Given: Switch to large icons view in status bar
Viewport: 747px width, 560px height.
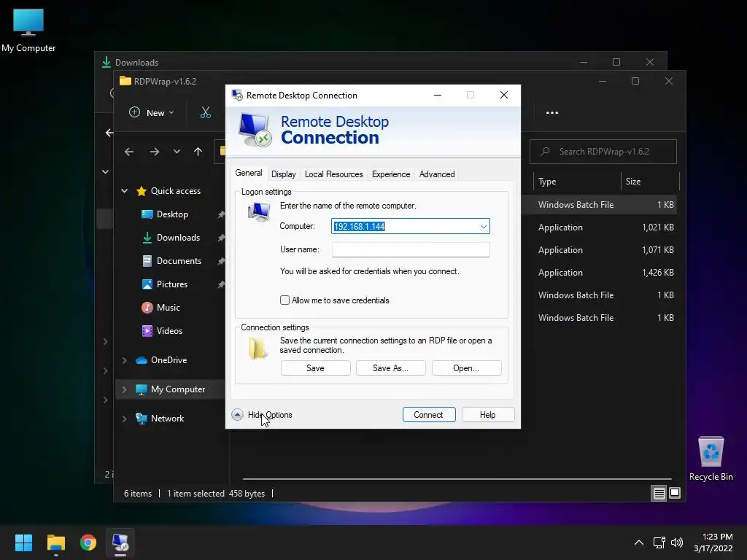Looking at the screenshot, I should point(675,493).
